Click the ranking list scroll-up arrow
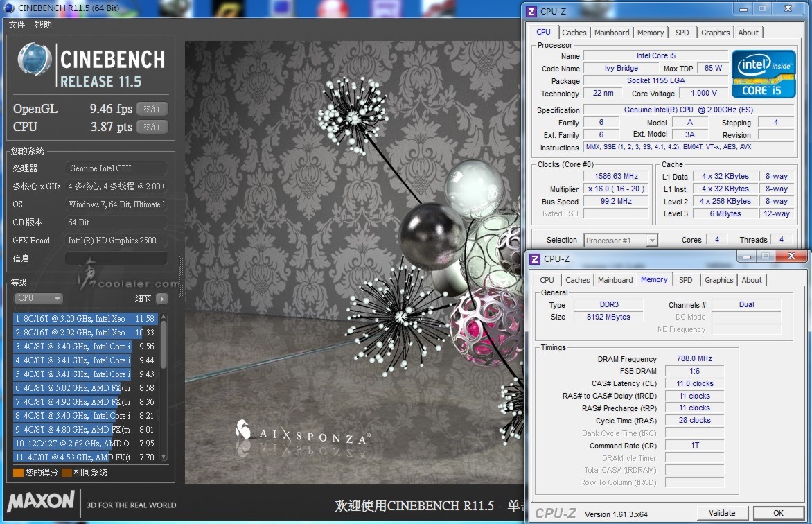 [164, 316]
